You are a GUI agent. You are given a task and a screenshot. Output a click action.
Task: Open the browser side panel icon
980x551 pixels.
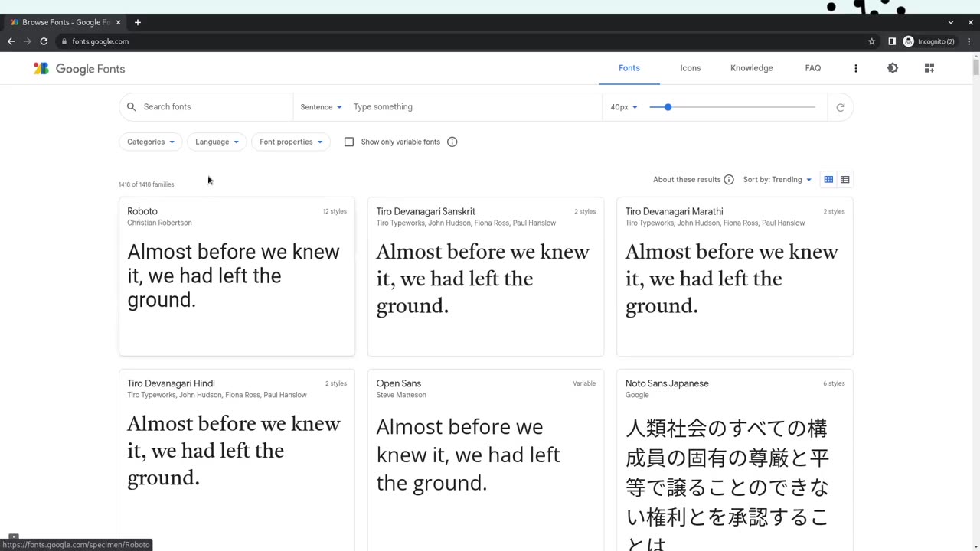[891, 41]
